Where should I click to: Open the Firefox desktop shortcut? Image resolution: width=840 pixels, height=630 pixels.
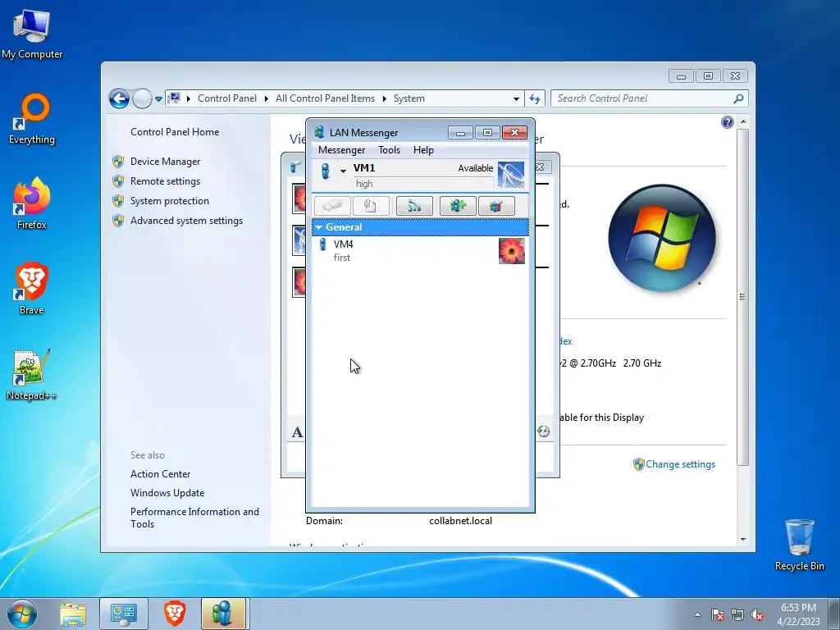coord(32,203)
